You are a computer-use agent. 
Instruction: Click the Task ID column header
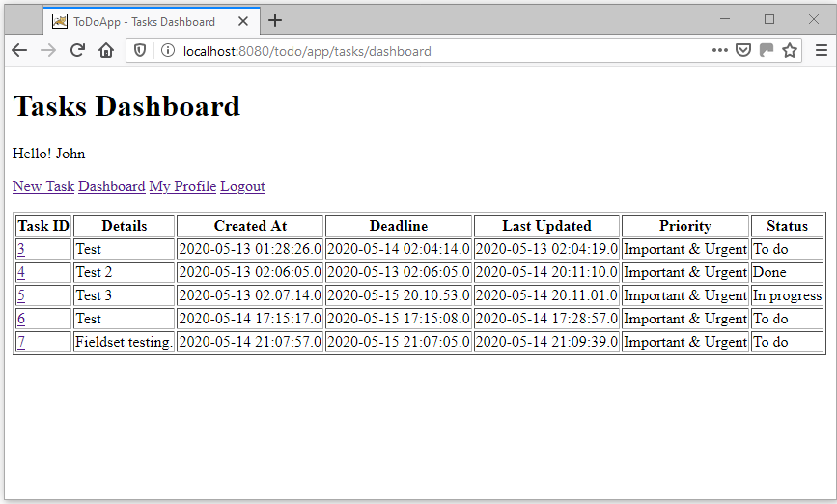(x=43, y=226)
